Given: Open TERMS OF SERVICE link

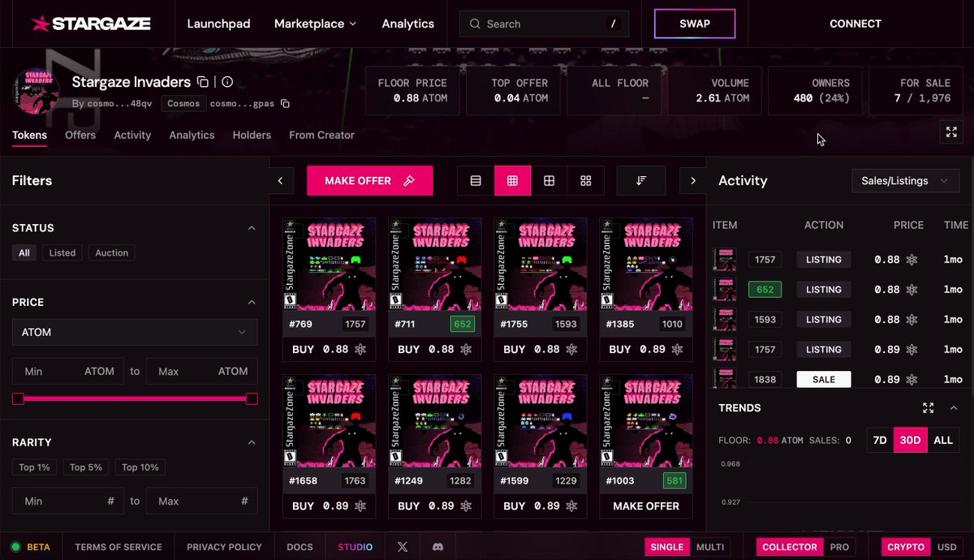Looking at the screenshot, I should (119, 547).
